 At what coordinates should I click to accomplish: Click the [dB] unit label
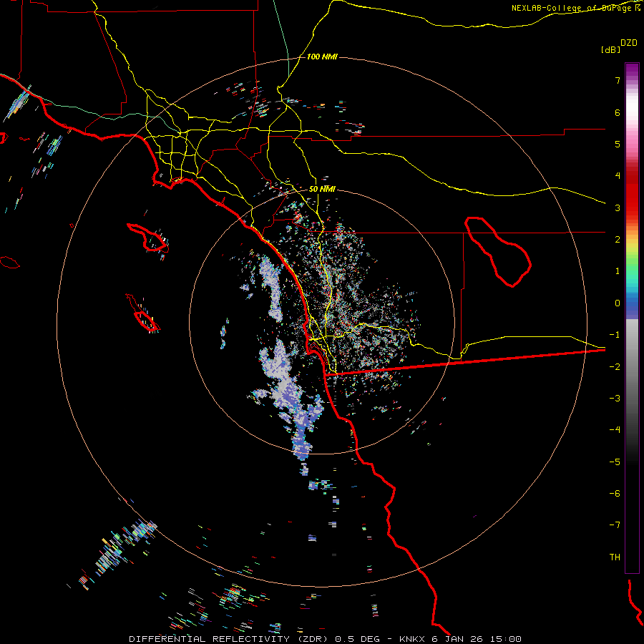(610, 49)
